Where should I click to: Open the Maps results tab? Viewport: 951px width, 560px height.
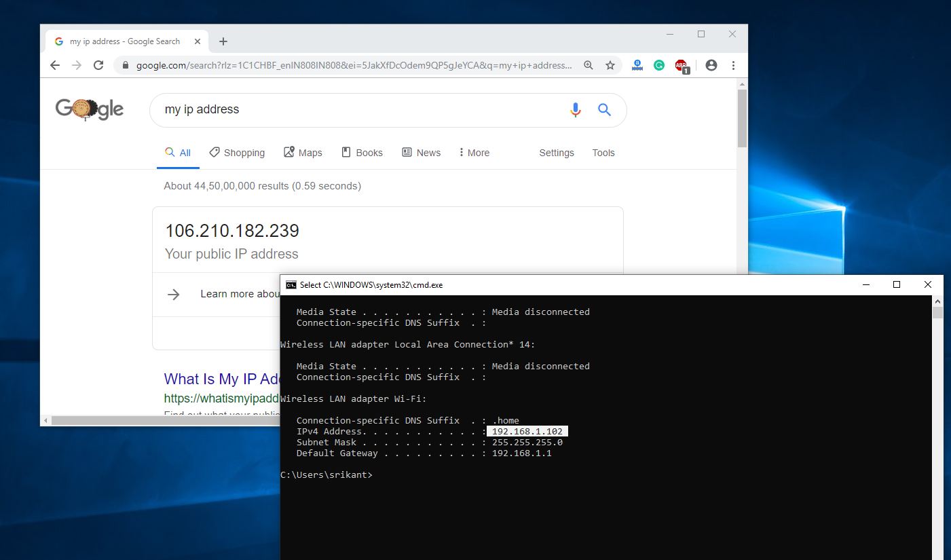[x=303, y=153]
